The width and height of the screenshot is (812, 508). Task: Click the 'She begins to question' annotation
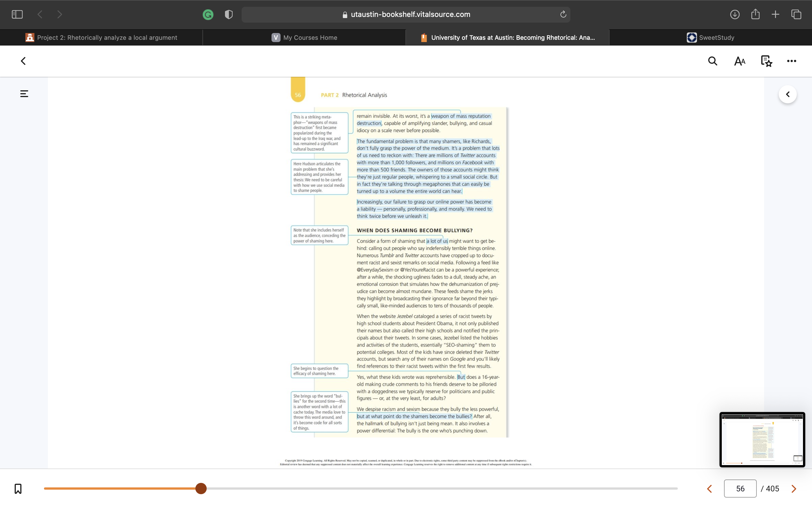click(x=319, y=371)
